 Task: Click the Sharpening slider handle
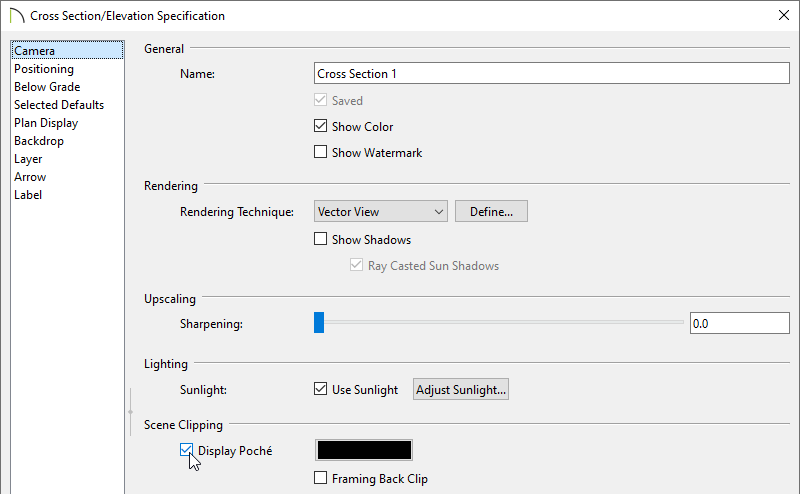[319, 323]
